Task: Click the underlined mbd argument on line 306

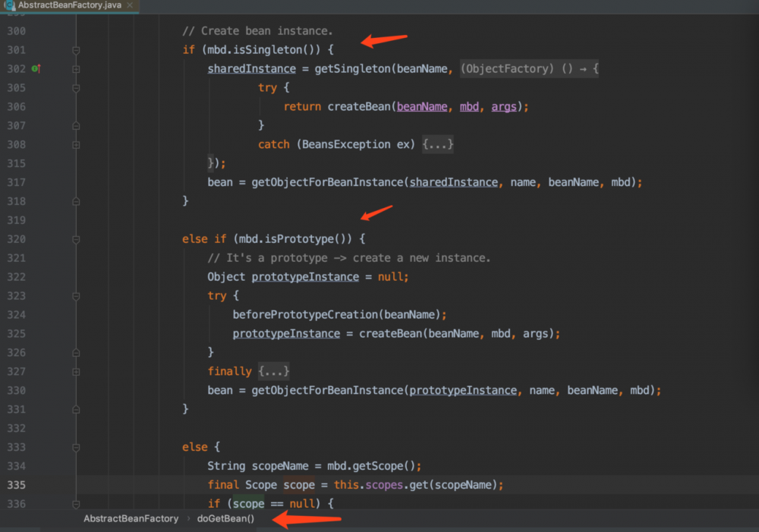Action: coord(469,106)
